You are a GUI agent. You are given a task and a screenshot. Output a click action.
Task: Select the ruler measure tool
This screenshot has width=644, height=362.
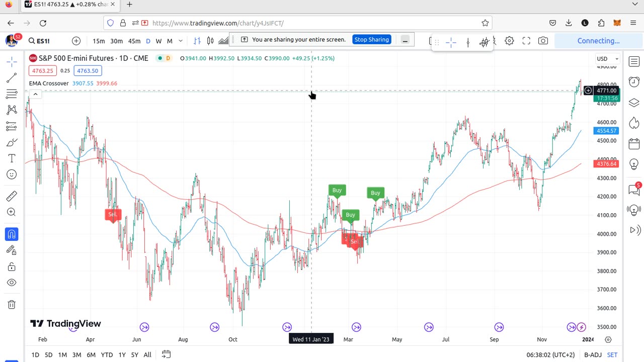pyautogui.click(x=12, y=196)
